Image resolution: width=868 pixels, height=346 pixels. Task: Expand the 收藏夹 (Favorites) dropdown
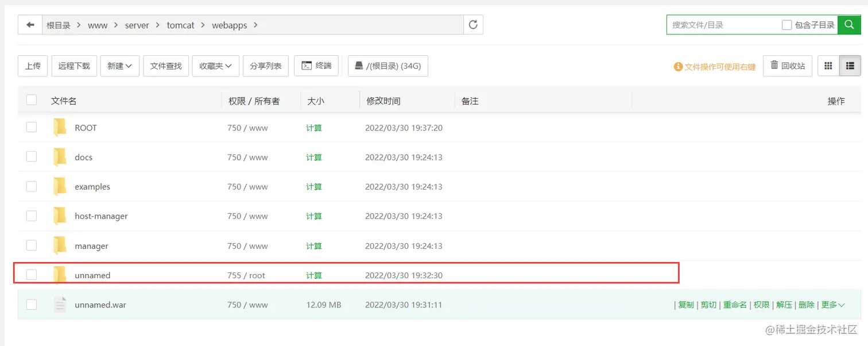click(216, 66)
